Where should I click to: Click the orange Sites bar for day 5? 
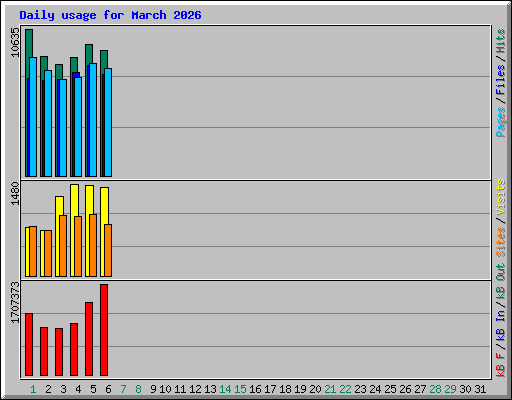93,245
